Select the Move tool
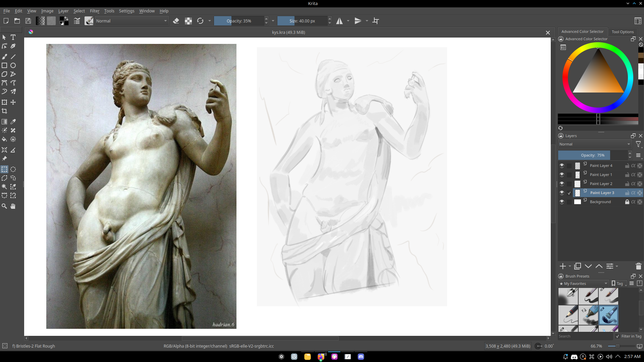 pyautogui.click(x=13, y=102)
